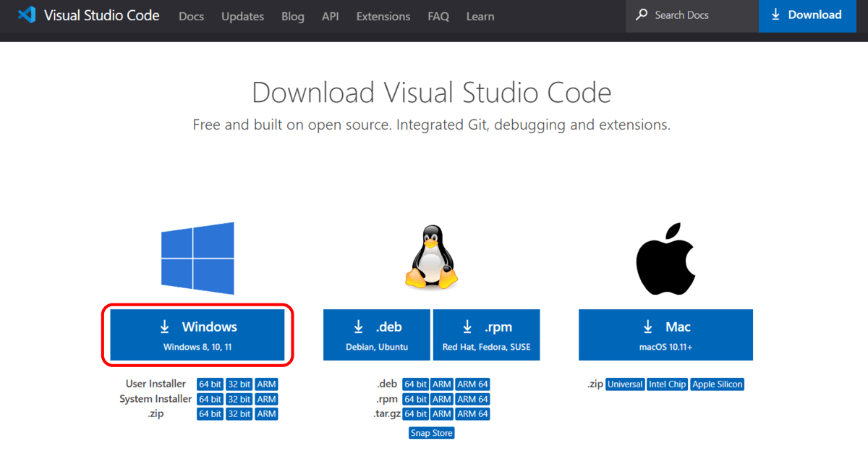
Task: Click the Search Docs input field
Action: [x=692, y=15]
